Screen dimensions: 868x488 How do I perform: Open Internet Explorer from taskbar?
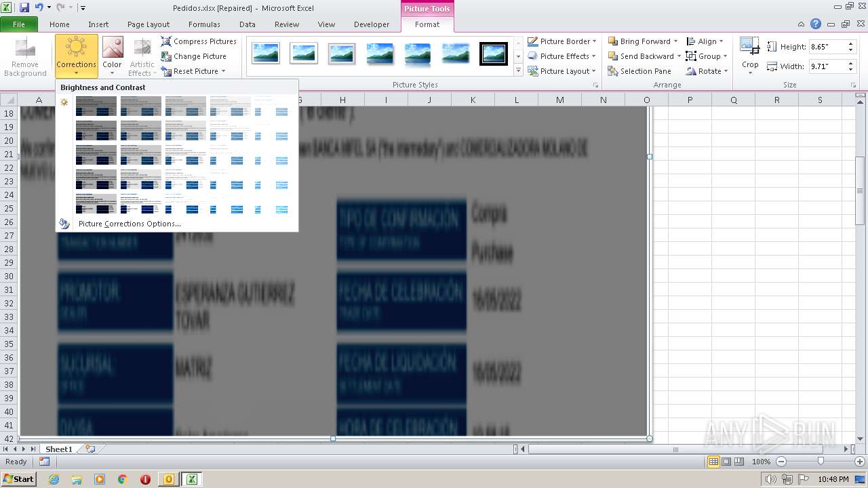(x=54, y=479)
